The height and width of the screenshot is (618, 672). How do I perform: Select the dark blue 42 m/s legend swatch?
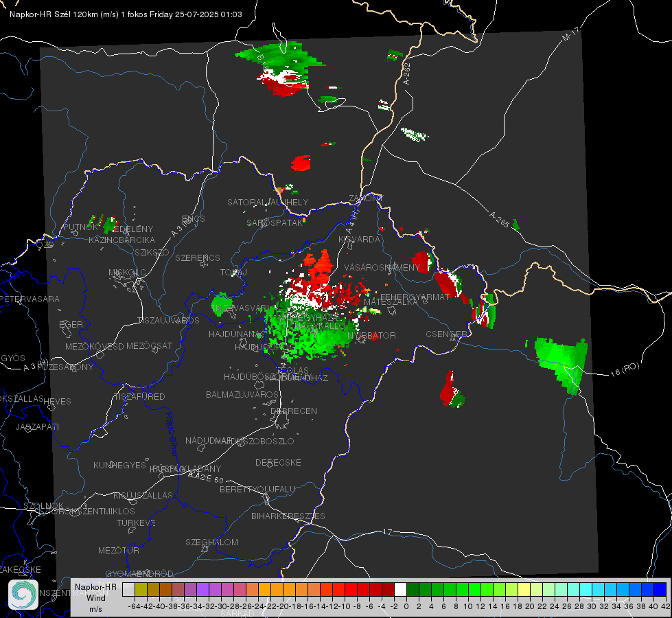[x=660, y=589]
